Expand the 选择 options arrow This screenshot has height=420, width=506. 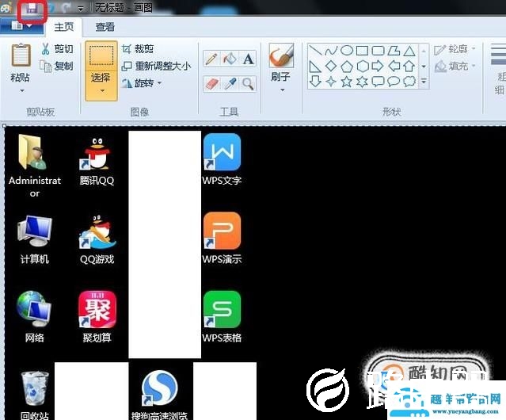pos(101,91)
